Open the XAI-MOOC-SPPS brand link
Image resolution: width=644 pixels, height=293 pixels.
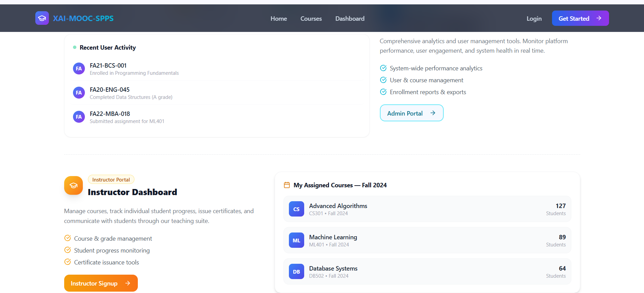(x=83, y=18)
